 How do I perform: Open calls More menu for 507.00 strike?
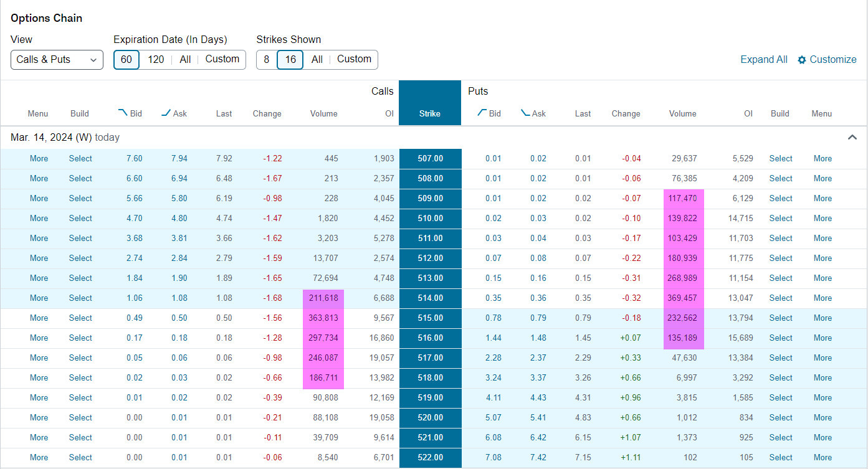click(x=39, y=159)
